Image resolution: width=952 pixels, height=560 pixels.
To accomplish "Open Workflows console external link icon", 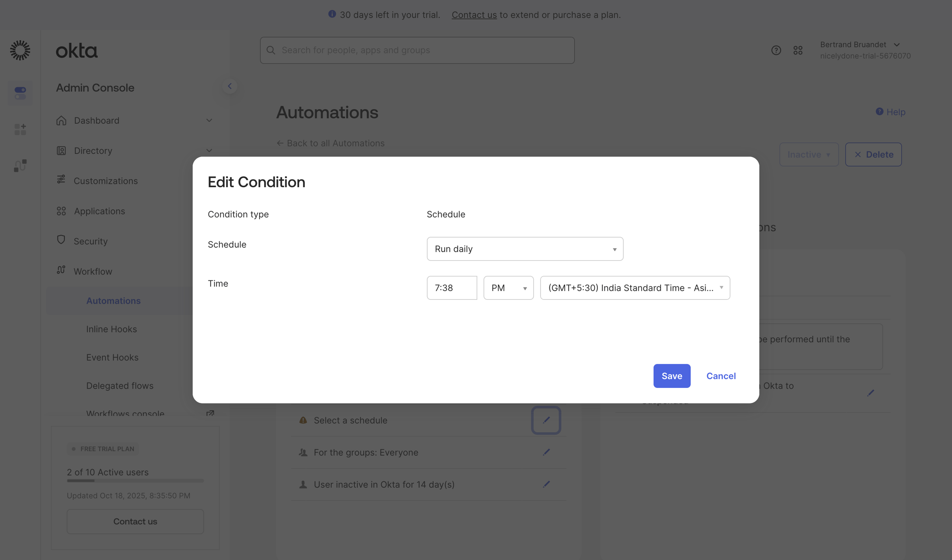I will click(x=210, y=414).
